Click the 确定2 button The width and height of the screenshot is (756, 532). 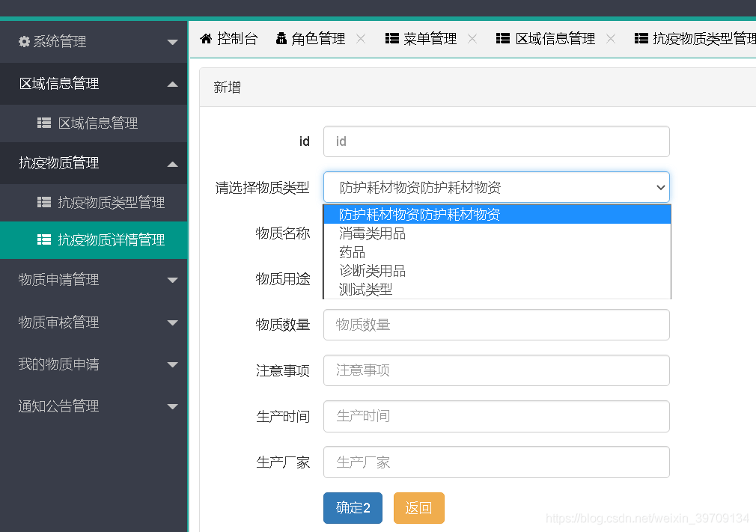[353, 508]
